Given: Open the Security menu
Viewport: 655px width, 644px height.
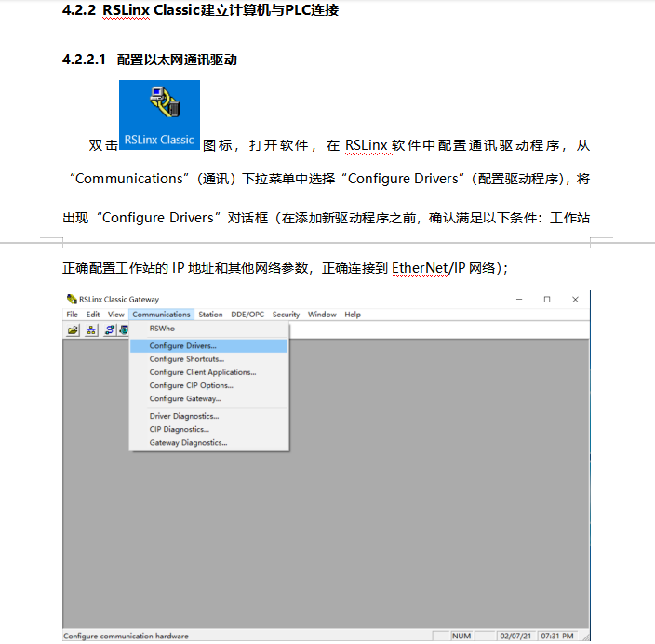Looking at the screenshot, I should click(287, 315).
